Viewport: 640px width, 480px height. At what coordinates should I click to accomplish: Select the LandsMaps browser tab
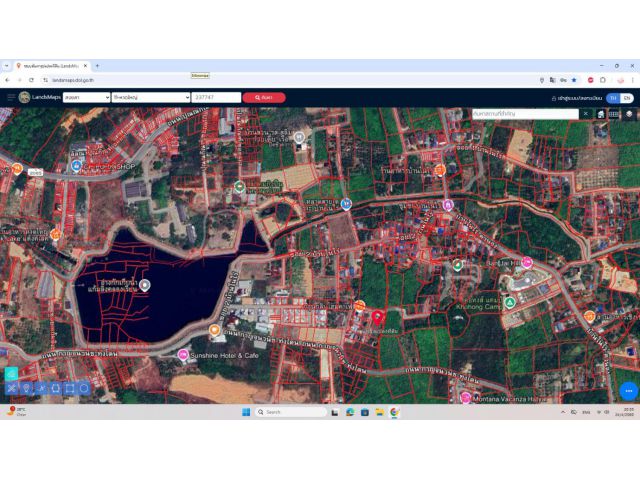[51, 66]
